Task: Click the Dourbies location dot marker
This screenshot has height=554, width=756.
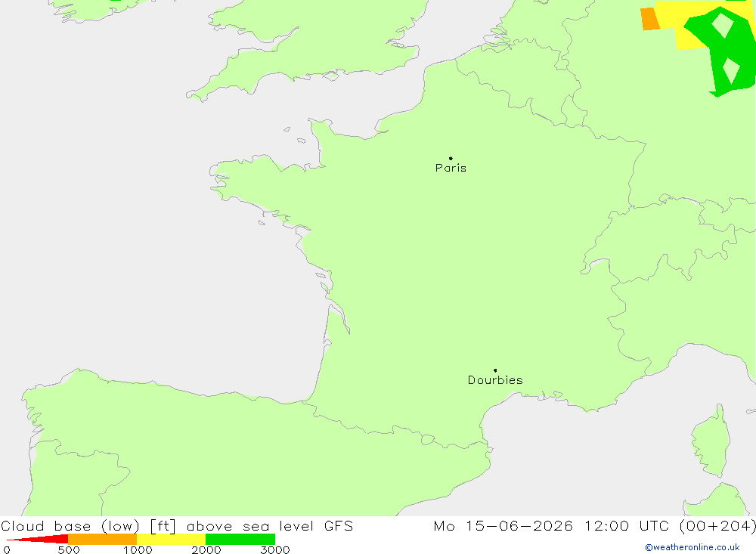Action: [x=495, y=370]
